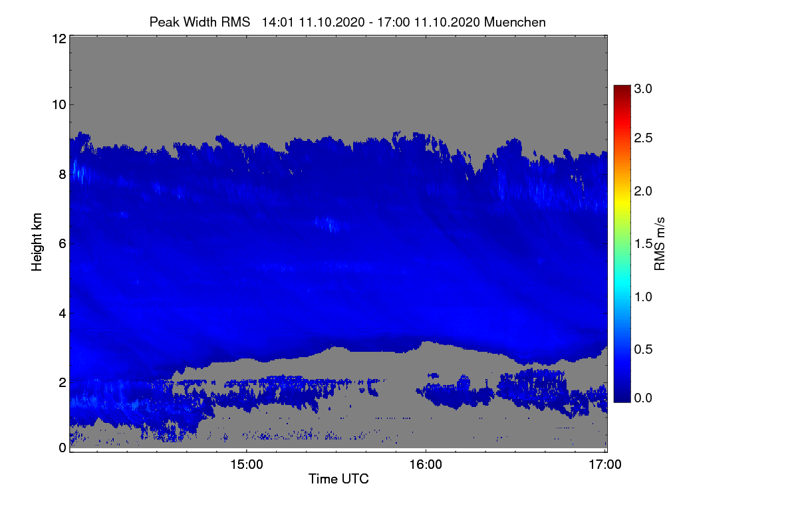This screenshot has width=798, height=532.
Task: Click the "RMS m/s" colorbar label
Action: 660,242
